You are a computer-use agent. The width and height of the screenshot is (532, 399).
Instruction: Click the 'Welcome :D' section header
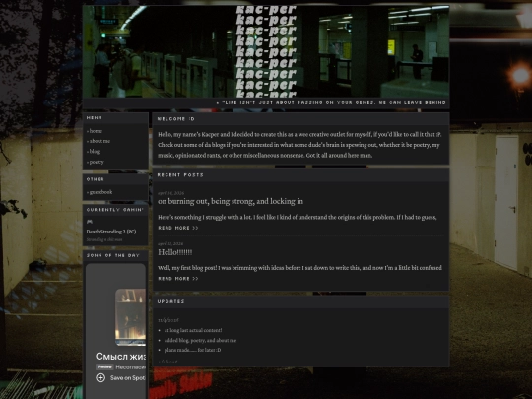tap(175, 119)
